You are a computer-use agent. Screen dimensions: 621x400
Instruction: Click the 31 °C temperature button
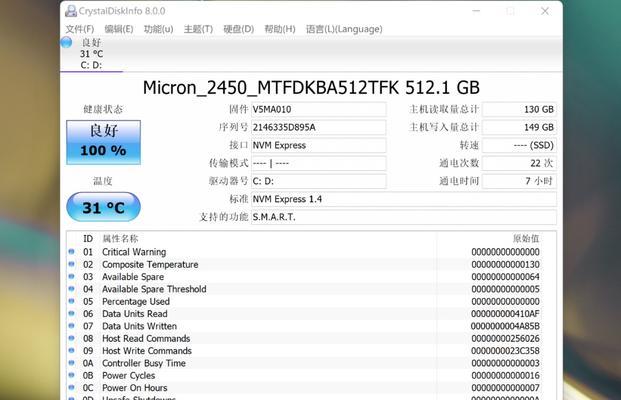(103, 207)
